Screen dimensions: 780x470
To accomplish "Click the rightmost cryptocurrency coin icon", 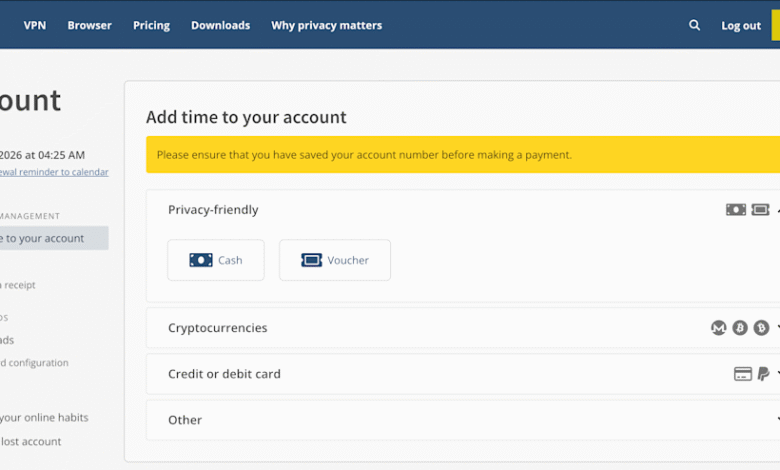I will tap(761, 328).
